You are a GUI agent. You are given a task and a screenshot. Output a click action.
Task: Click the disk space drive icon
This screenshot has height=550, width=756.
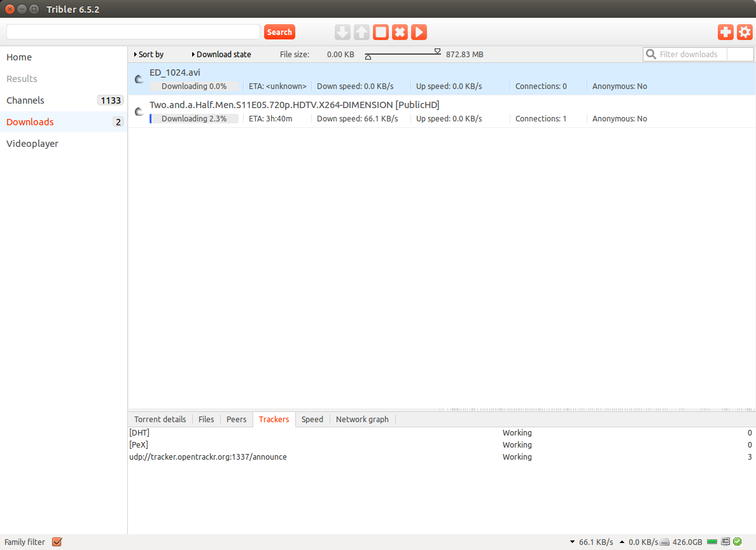tap(665, 542)
